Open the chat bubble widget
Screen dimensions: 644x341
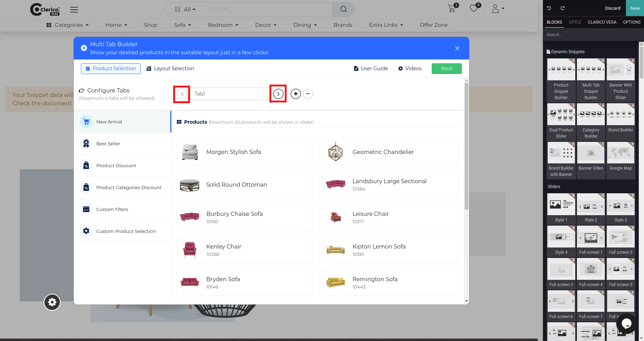(x=626, y=324)
